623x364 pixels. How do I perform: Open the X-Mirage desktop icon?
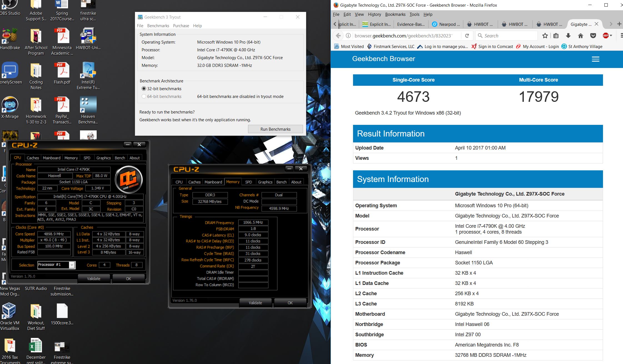tap(10, 108)
